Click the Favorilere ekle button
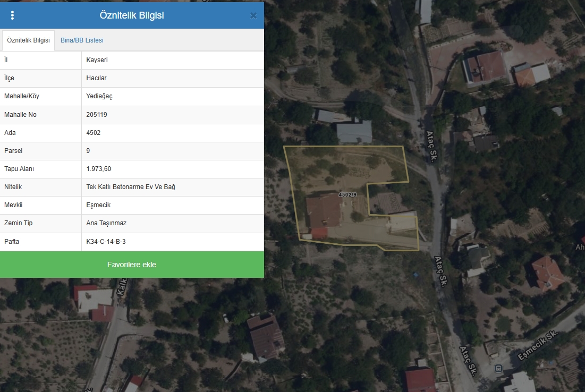The height and width of the screenshot is (392, 585). (x=132, y=265)
